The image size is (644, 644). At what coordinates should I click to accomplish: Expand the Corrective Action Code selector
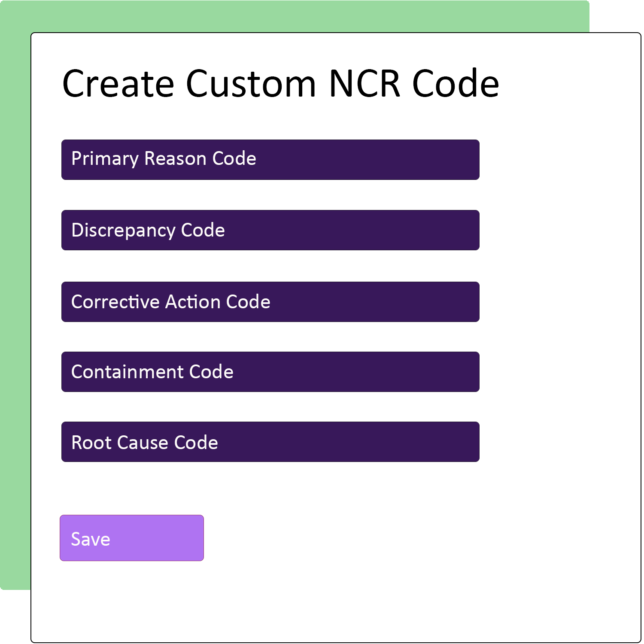tap(270, 301)
